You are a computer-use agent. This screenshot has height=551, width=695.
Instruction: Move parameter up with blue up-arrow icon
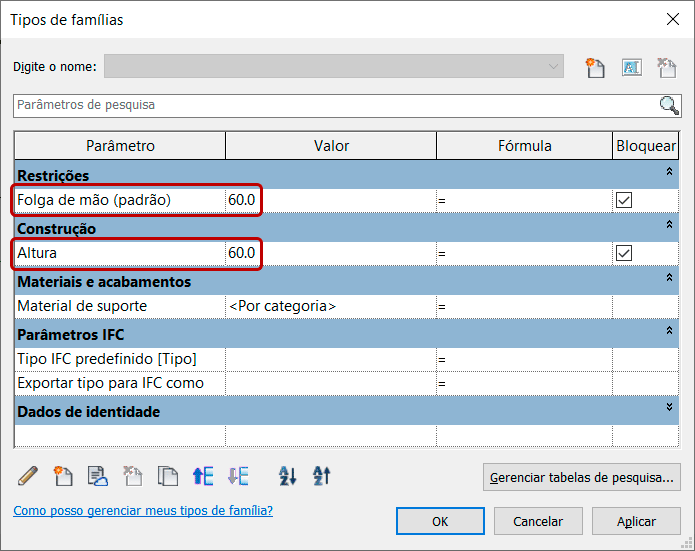[x=202, y=476]
